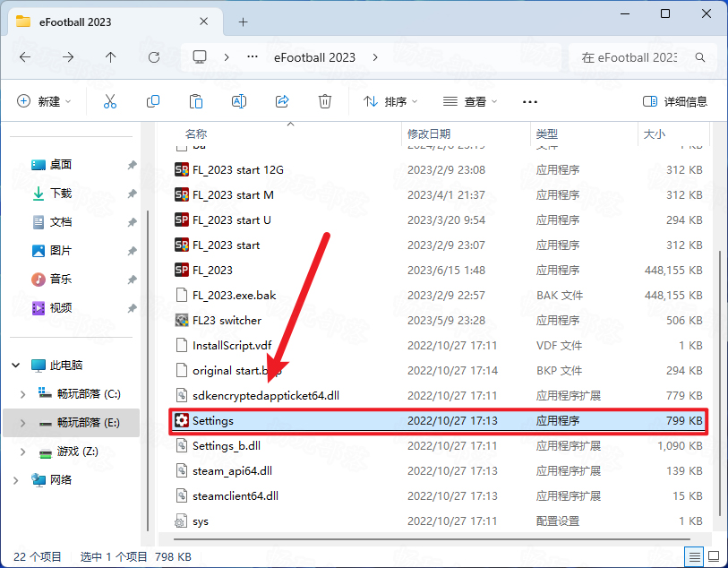Refresh the current folder view
Screen dimensions: 728x568
(154, 57)
